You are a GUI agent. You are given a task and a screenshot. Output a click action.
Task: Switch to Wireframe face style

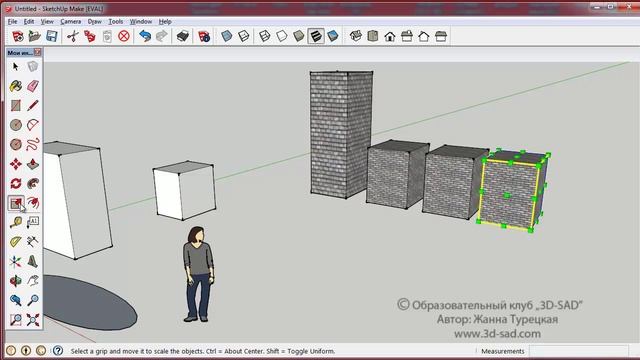[x=264, y=36]
